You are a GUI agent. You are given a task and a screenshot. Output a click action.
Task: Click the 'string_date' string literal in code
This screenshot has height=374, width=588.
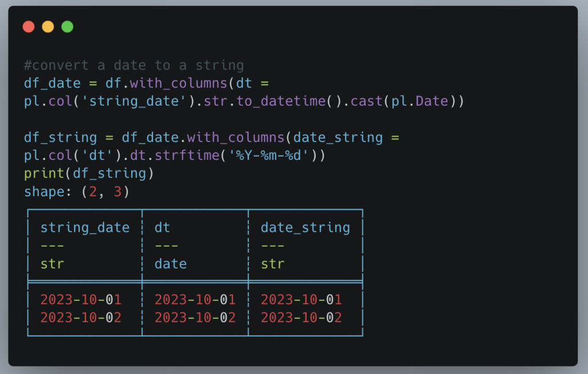134,101
